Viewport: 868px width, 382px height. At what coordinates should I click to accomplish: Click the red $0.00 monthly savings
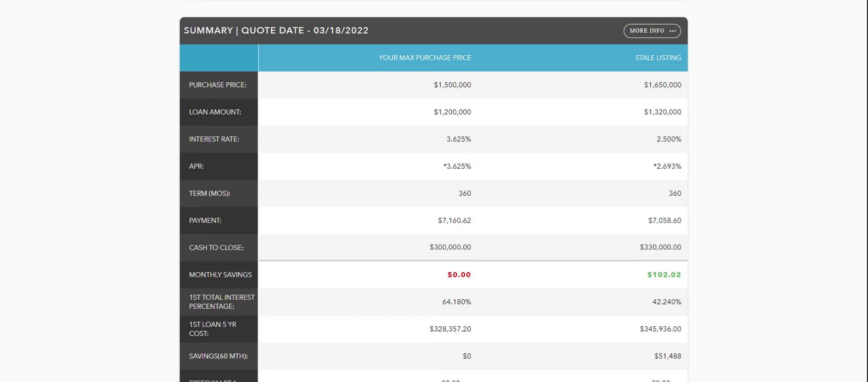tap(459, 275)
